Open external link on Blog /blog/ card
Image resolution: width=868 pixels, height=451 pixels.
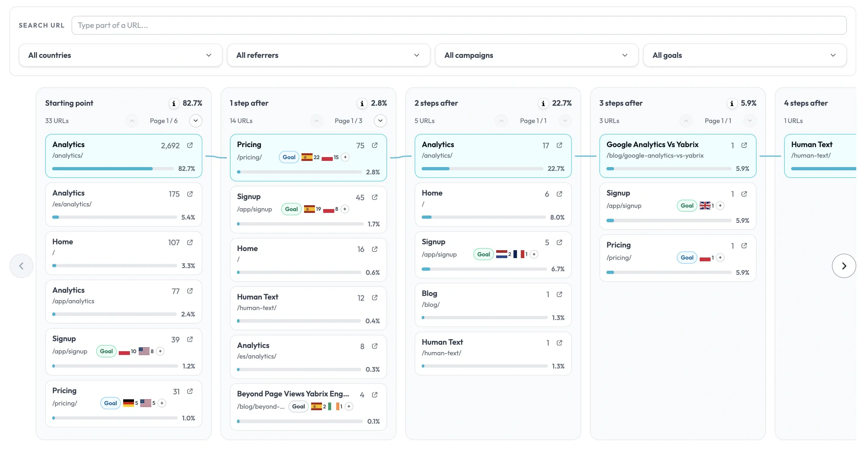[559, 295]
